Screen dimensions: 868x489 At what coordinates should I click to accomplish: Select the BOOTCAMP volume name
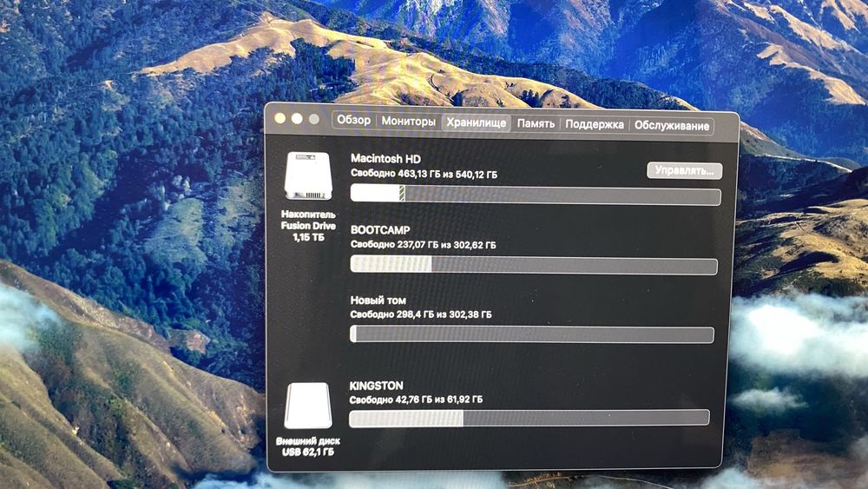pos(380,229)
